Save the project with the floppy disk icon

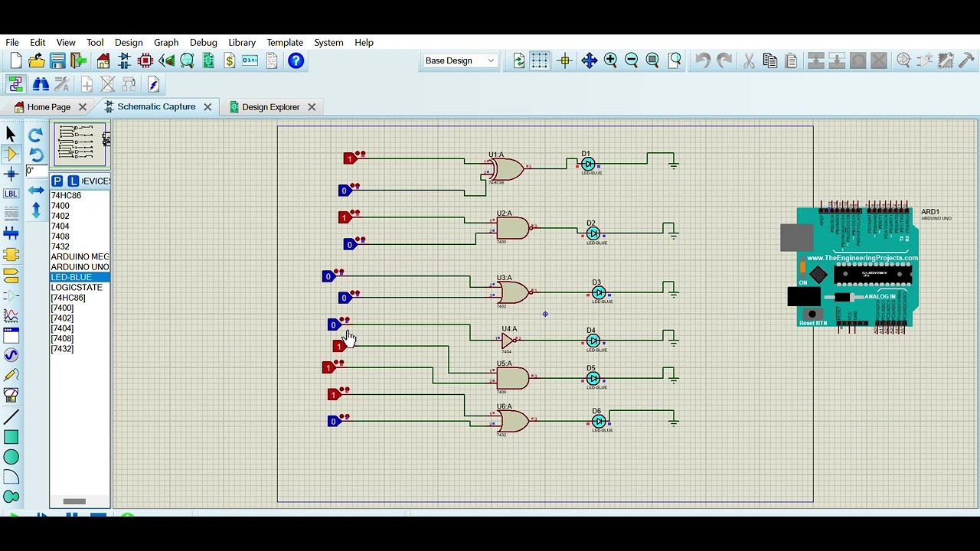pyautogui.click(x=57, y=60)
